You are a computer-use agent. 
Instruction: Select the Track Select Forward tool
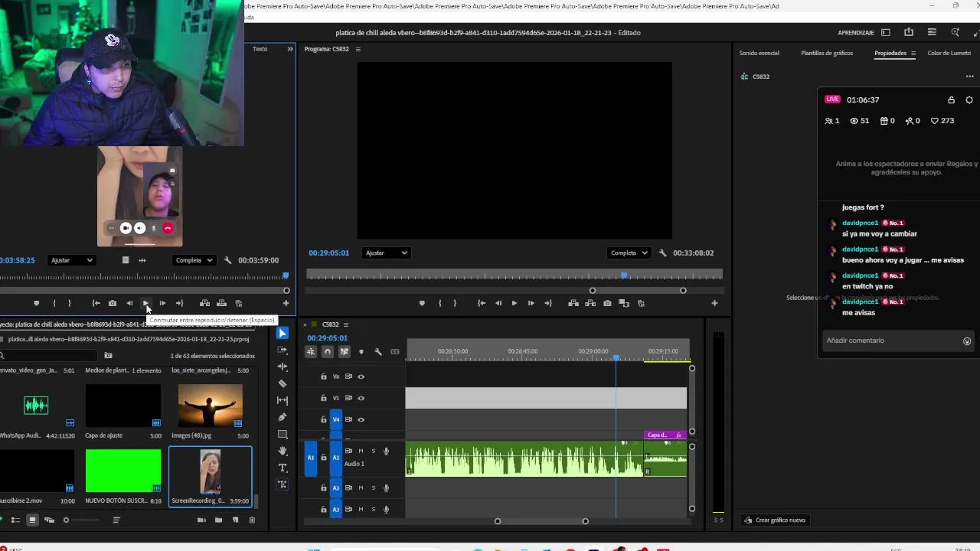click(283, 350)
